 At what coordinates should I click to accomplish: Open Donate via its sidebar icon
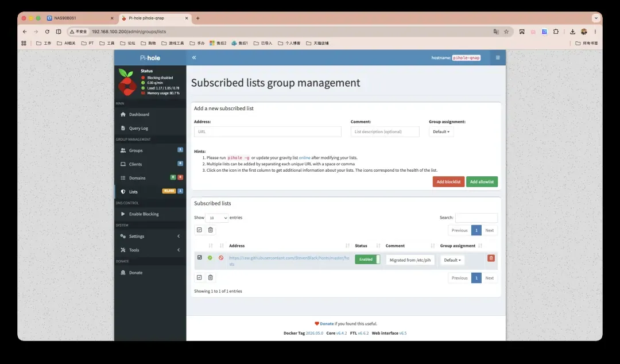pyautogui.click(x=123, y=273)
